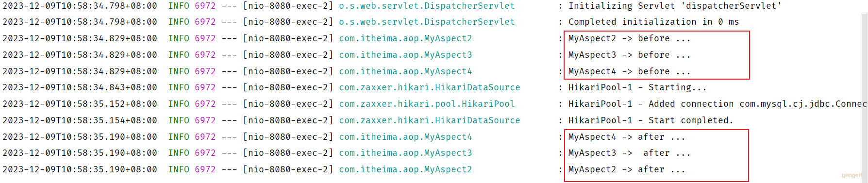This screenshot has width=868, height=183.
Task: Click the vertical scrollbar on the right edge
Action: click(x=865, y=97)
